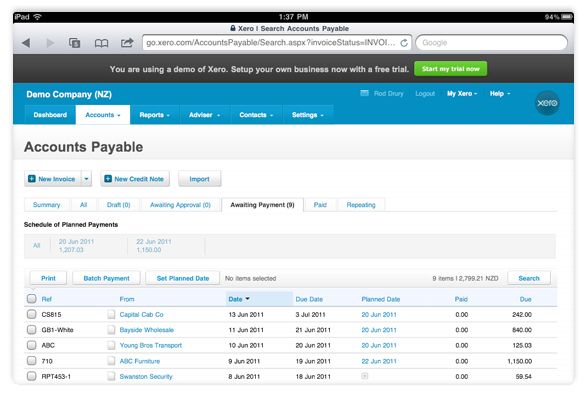Click Start my trial now button

(x=451, y=69)
